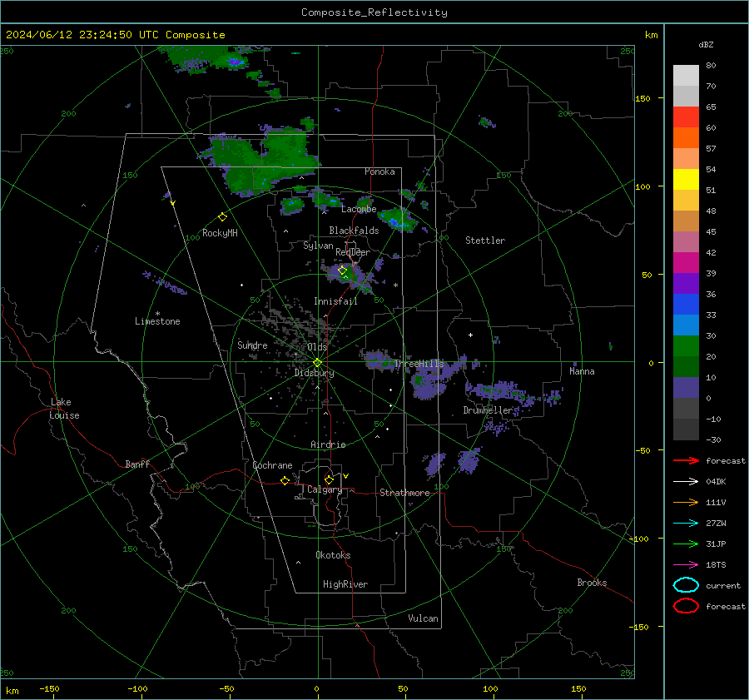Click the 31JP legend label
The image size is (749, 700).
pos(716,544)
